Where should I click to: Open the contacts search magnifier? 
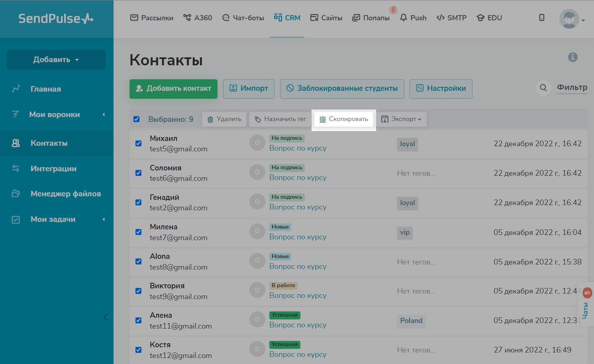click(x=543, y=88)
